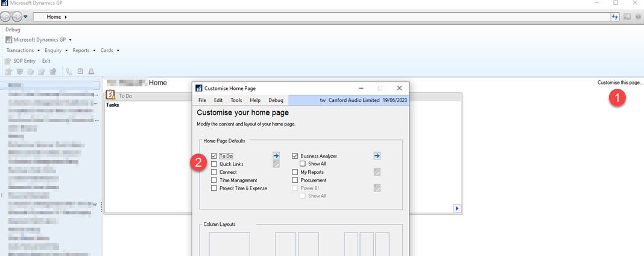Enable the Quick Links checkbox
644x256 pixels.
pyautogui.click(x=213, y=164)
